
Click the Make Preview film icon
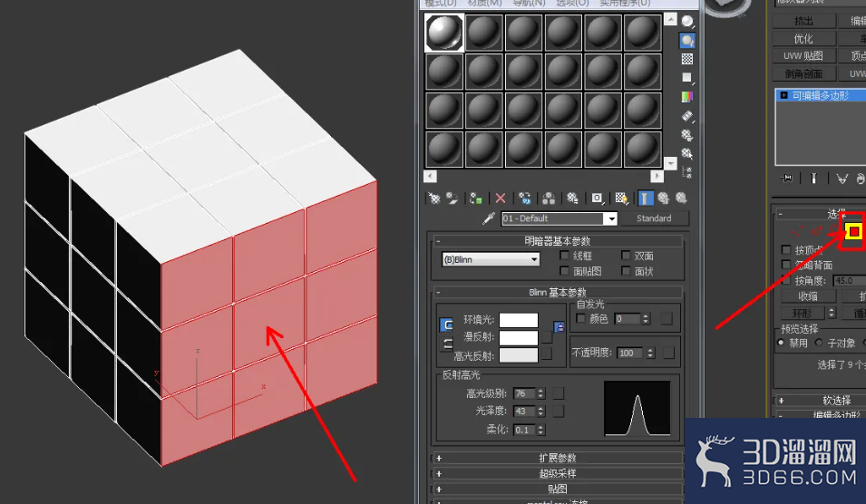tap(687, 116)
